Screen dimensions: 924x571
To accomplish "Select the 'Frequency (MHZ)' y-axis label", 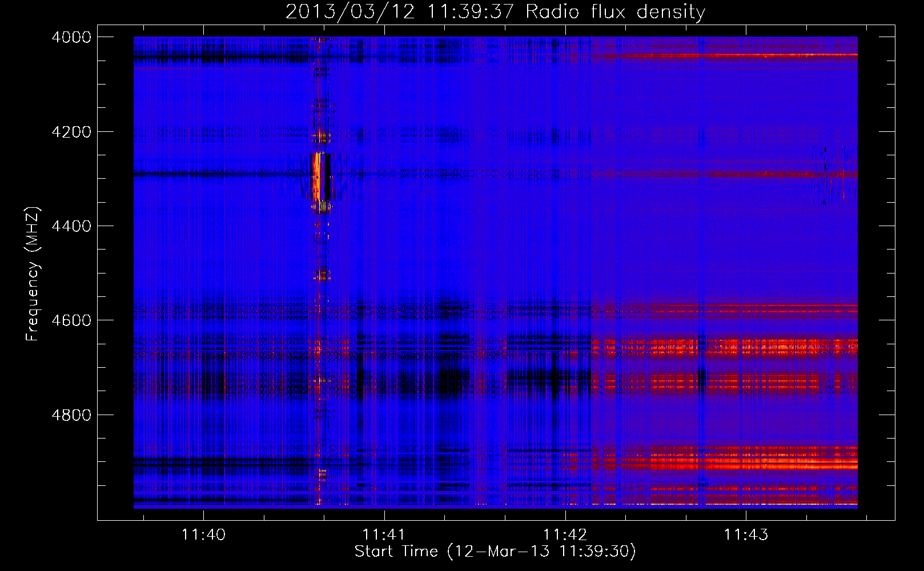I will click(33, 274).
